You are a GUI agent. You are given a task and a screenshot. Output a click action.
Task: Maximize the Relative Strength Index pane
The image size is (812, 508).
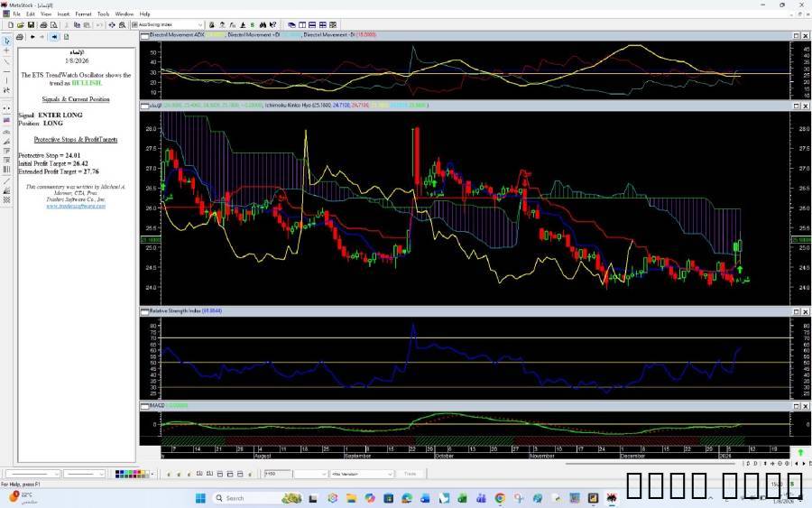[796, 311]
